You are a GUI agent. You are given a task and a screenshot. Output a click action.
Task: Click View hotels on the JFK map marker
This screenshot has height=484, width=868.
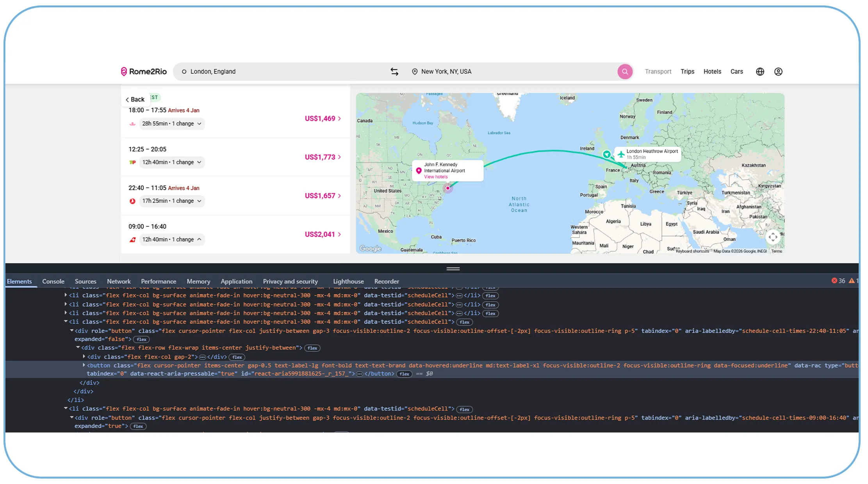tap(436, 176)
